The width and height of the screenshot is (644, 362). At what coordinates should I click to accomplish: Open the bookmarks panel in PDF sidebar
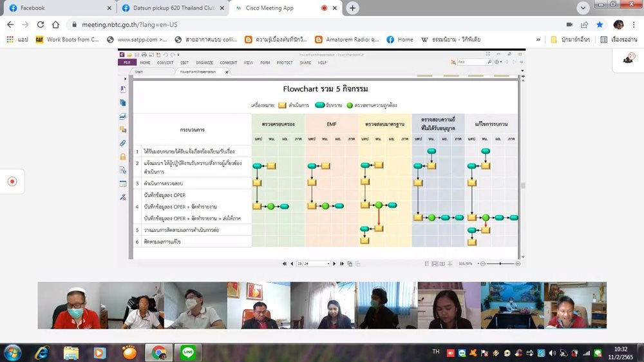click(x=123, y=89)
